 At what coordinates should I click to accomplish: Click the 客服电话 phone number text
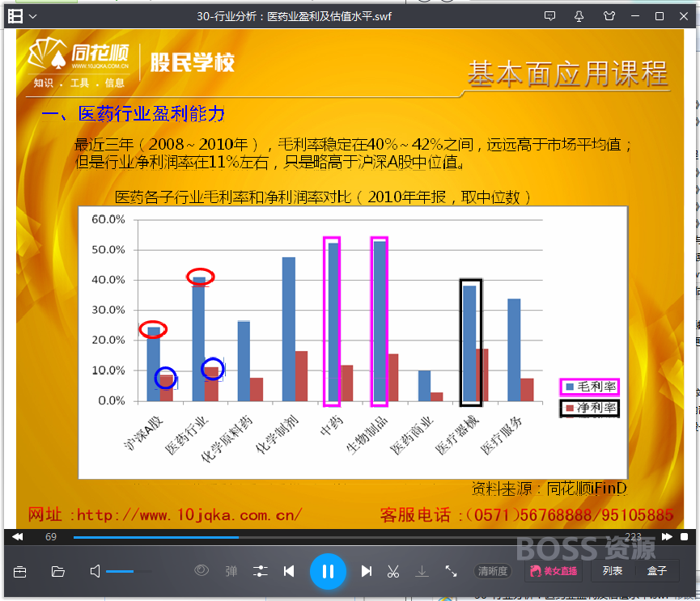coord(527,515)
